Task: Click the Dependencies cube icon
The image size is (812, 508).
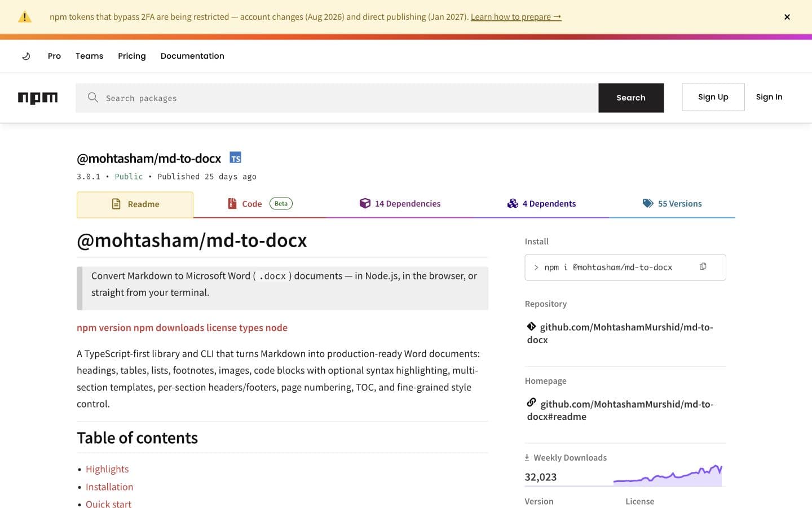Action: tap(365, 203)
